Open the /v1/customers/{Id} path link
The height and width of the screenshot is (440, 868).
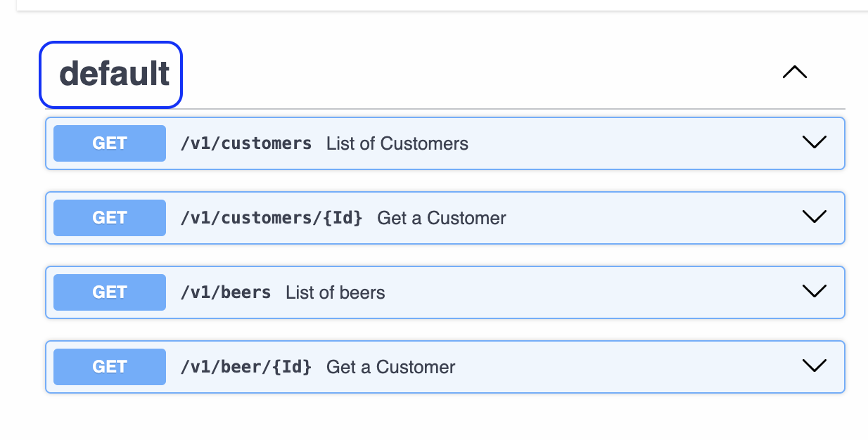tap(271, 218)
